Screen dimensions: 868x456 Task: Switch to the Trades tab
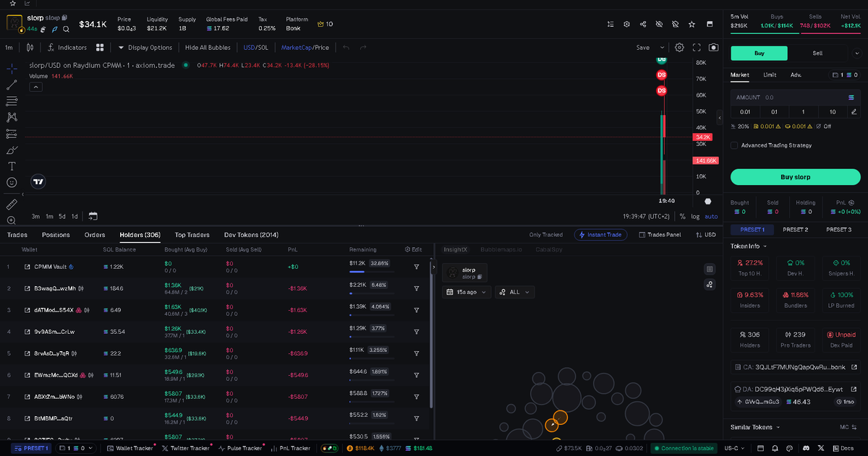(17, 235)
